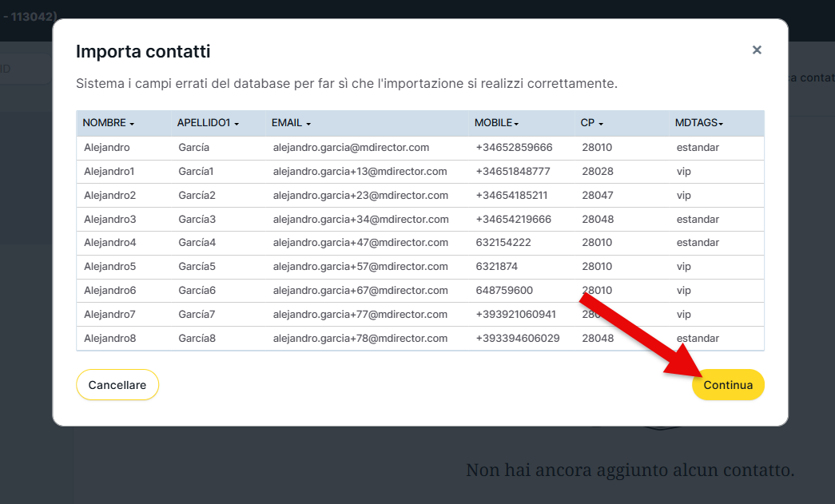Screen dimensions: 835x504
Task: Select the invalid mobile 6321874 cell
Action: click(x=496, y=267)
